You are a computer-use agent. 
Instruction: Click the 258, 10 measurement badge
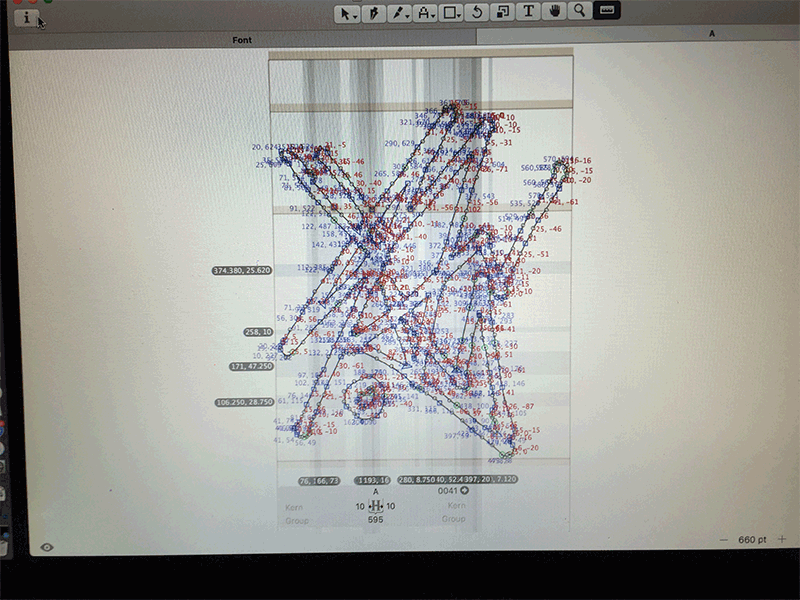click(x=259, y=332)
